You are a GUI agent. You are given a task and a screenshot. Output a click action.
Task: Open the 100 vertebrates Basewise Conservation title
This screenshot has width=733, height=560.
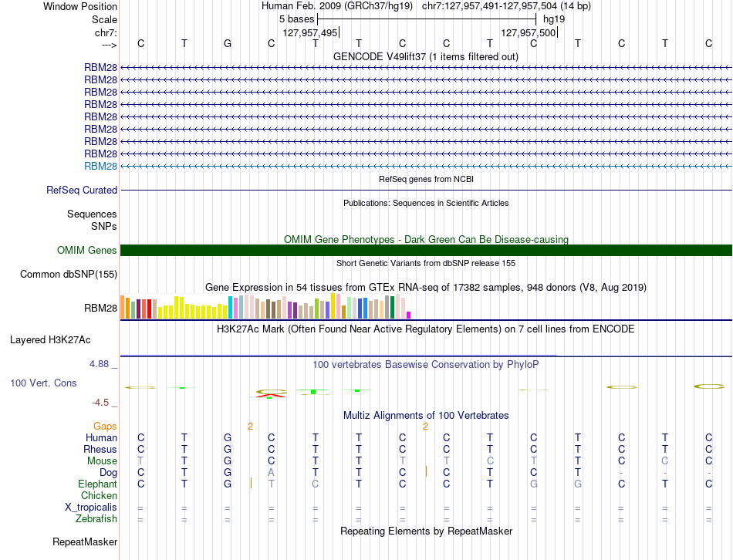pos(426,363)
